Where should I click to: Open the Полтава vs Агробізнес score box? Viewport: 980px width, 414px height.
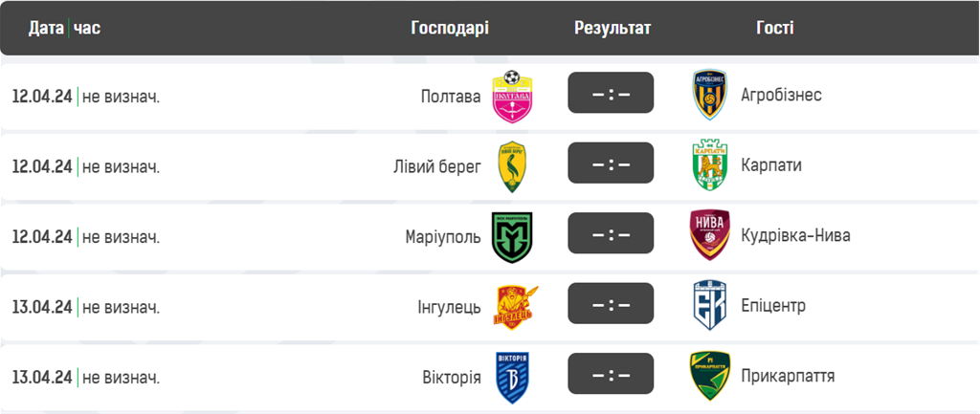click(611, 96)
